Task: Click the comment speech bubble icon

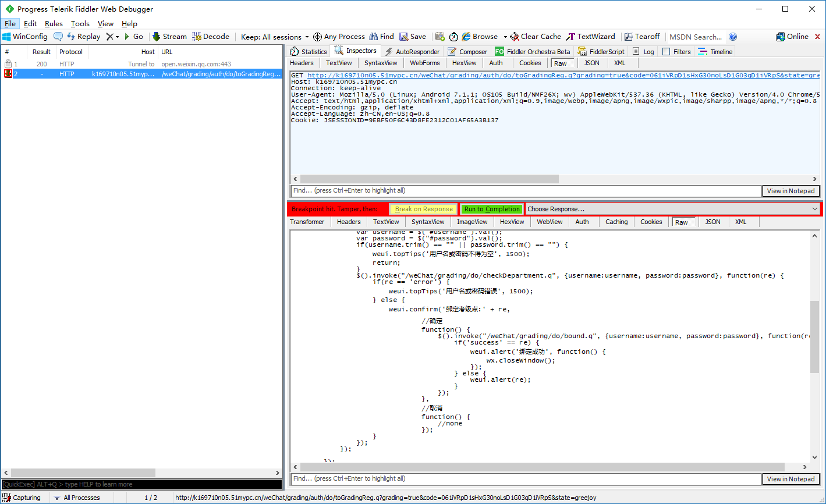Action: pos(58,37)
